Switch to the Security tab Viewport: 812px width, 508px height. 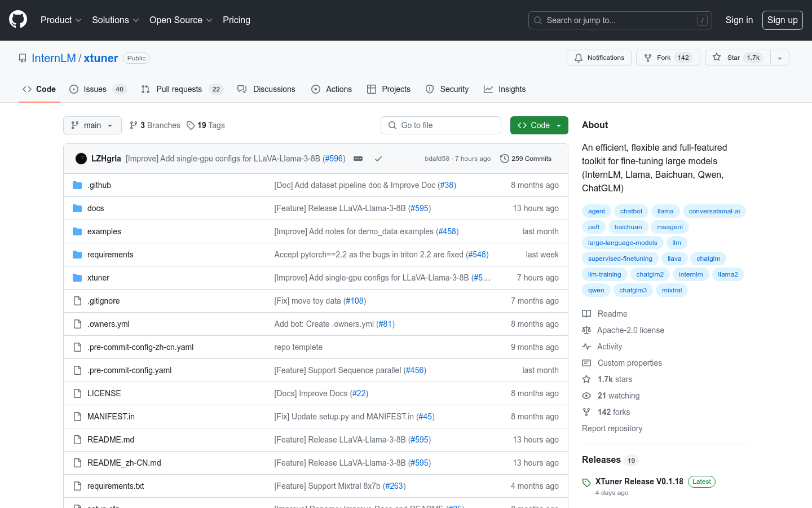[447, 89]
